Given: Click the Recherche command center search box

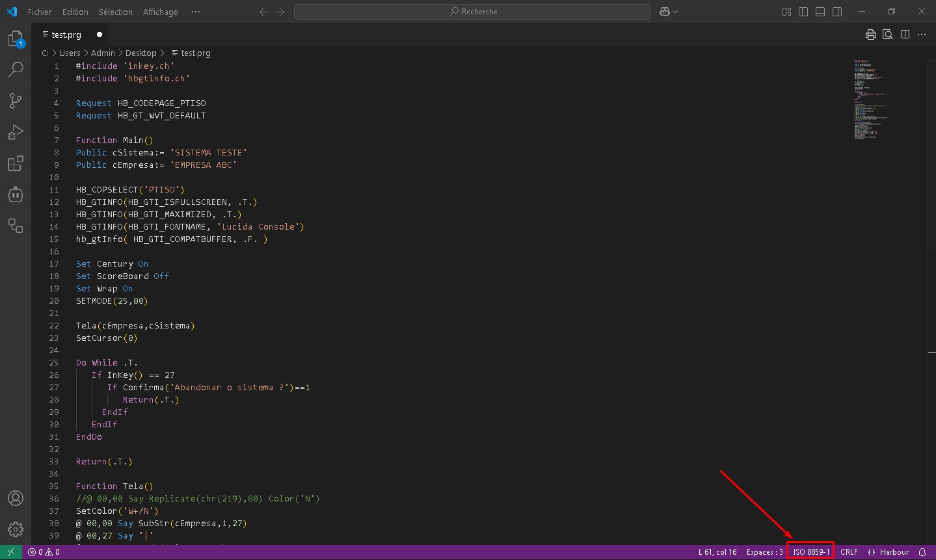Looking at the screenshot, I should [x=472, y=12].
